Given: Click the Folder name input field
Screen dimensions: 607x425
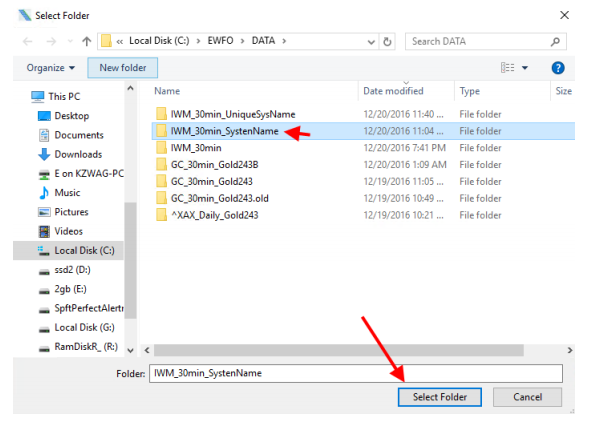Looking at the screenshot, I should tap(355, 373).
